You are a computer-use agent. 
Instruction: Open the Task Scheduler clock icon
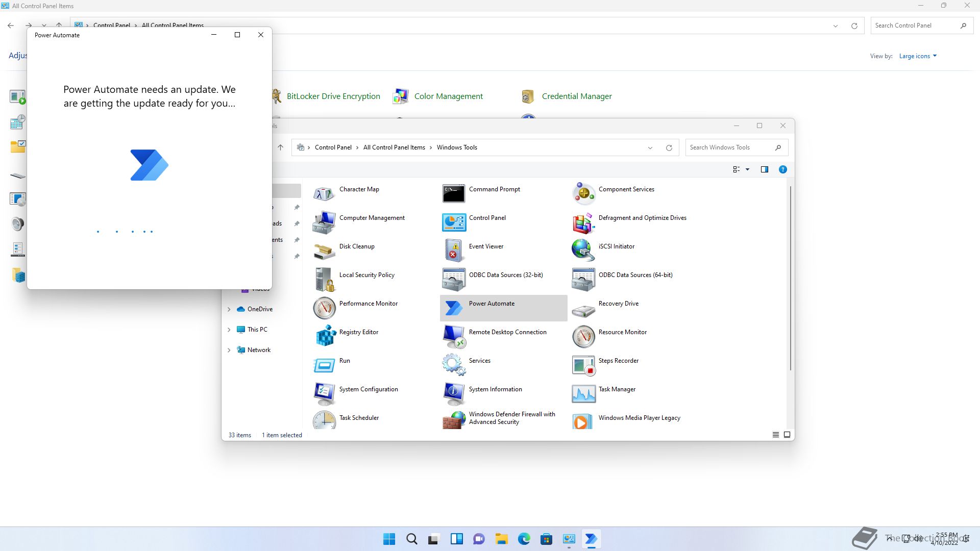click(324, 421)
